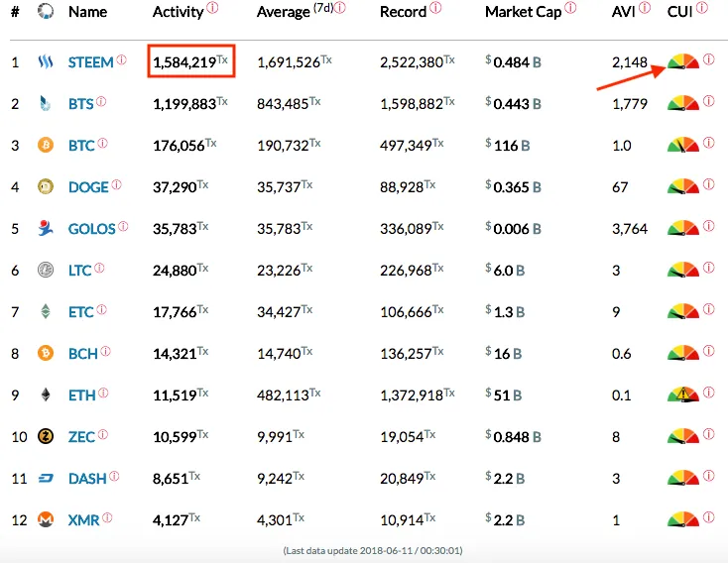Sort by the Average column header
The image size is (728, 563).
point(284,12)
